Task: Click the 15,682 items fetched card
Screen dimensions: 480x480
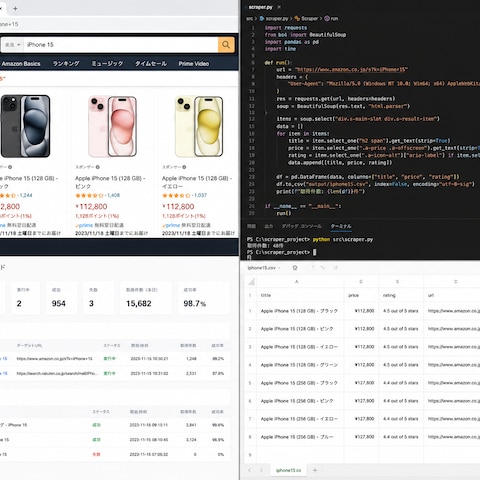Action: [146, 298]
